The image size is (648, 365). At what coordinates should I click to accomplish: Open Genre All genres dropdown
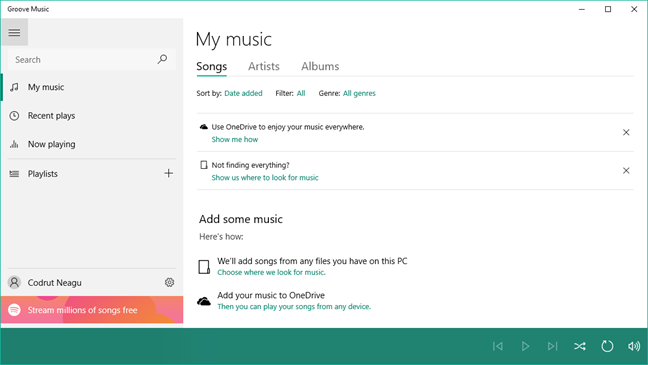pos(359,93)
